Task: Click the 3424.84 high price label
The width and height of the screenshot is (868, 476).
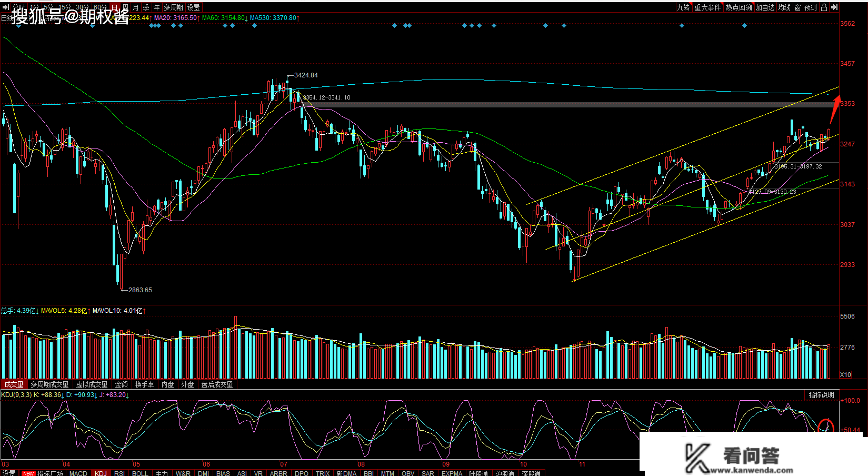Action: click(x=306, y=75)
